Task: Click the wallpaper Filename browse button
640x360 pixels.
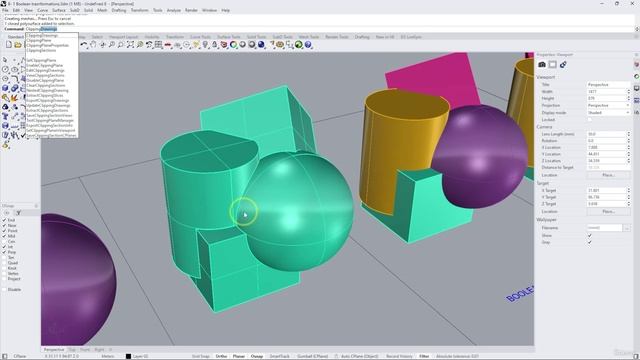Action: coord(627,228)
